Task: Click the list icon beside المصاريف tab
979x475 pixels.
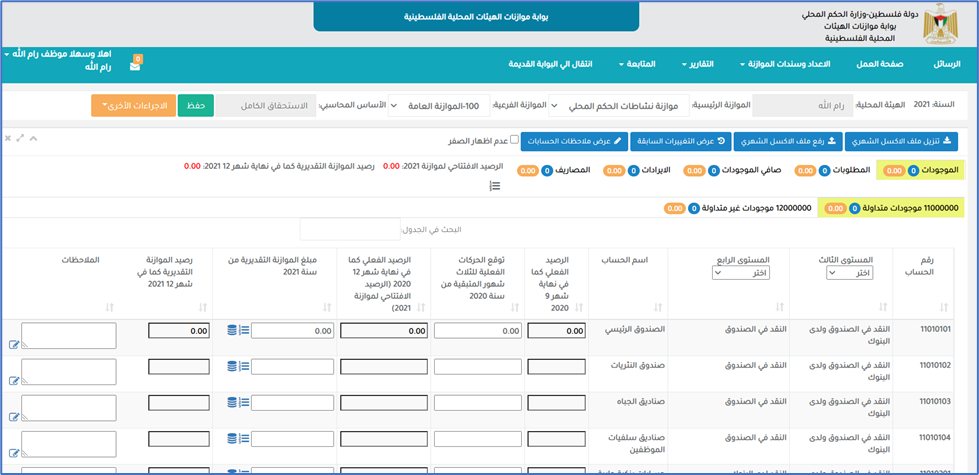Action: [494, 185]
